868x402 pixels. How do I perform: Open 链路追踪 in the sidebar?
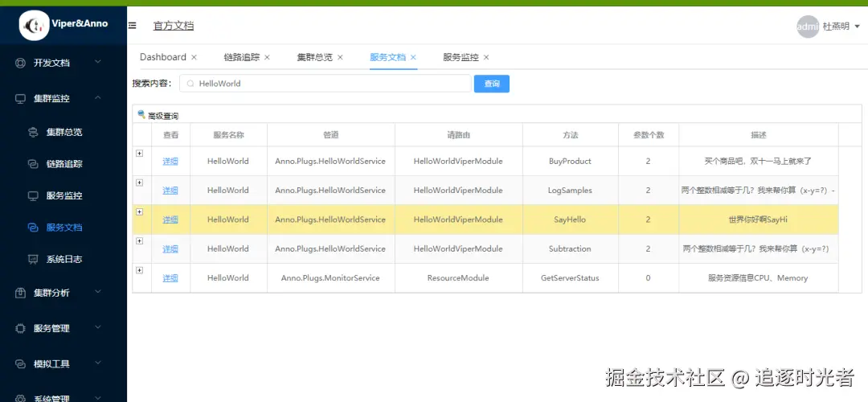tap(64, 164)
